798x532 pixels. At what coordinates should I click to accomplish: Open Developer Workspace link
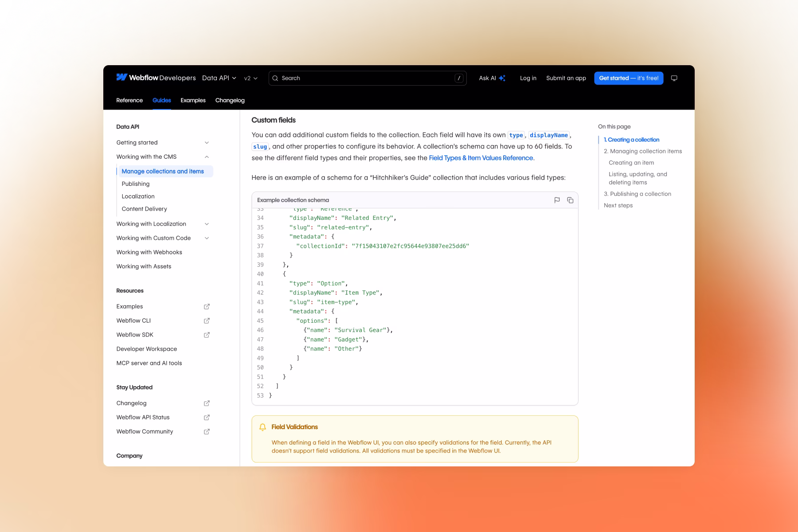tap(146, 349)
